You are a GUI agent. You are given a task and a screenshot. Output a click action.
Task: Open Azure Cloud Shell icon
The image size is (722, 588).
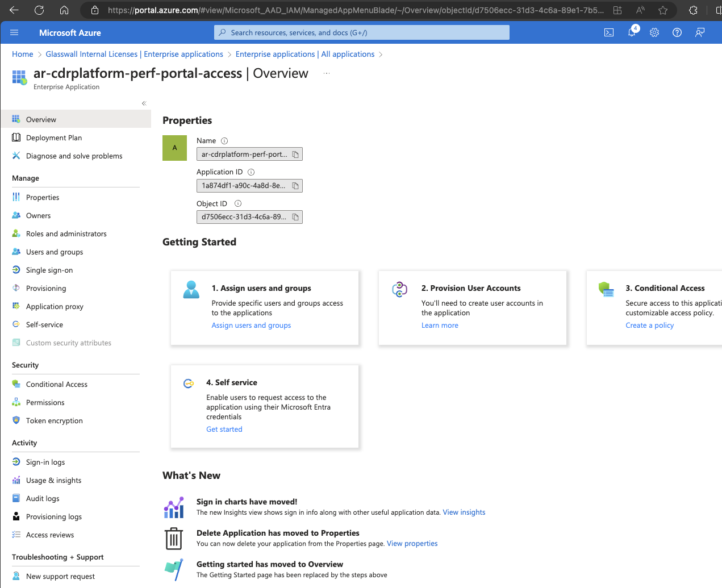coord(608,33)
